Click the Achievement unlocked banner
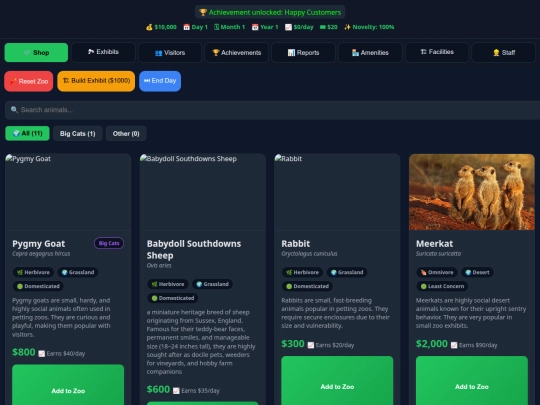540x405 pixels. [x=270, y=12]
